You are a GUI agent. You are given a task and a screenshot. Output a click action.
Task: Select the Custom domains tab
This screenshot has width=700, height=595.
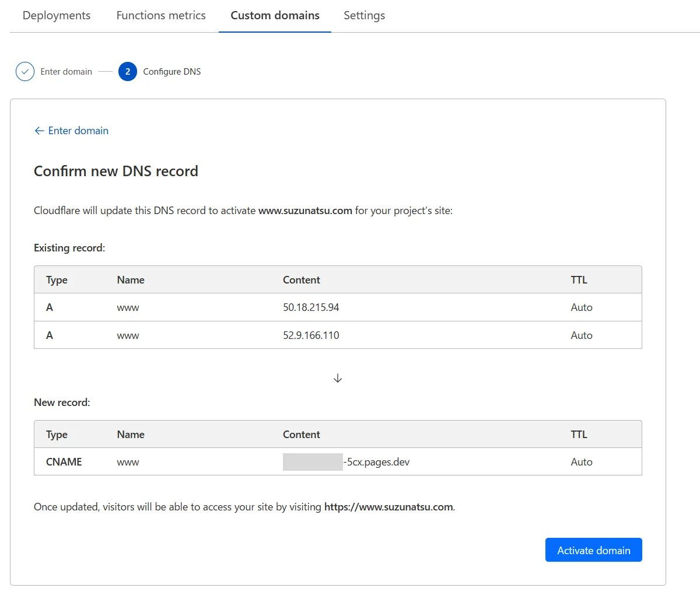tap(275, 16)
